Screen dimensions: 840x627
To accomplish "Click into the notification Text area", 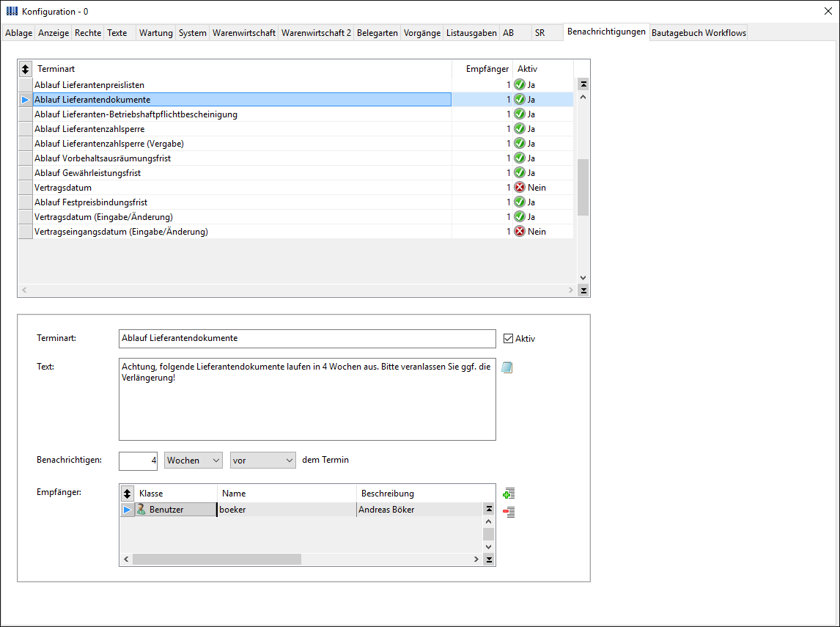I will 307,399.
